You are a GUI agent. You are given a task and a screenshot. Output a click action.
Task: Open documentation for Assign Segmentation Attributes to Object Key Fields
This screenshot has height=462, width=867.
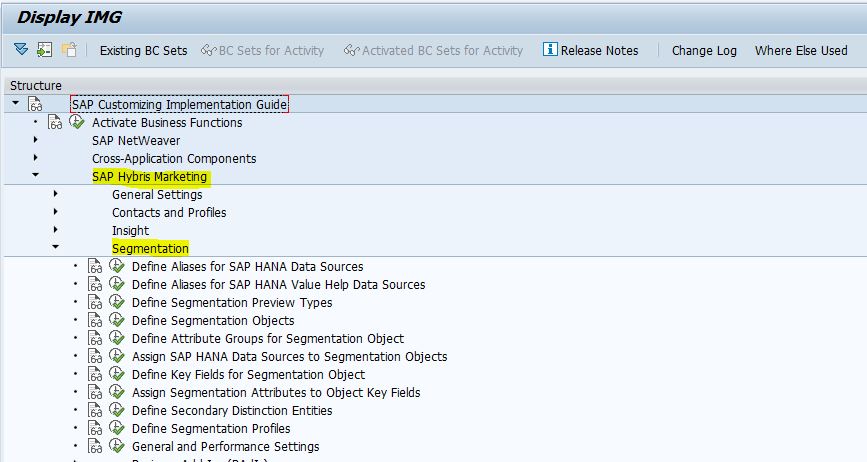coord(95,392)
